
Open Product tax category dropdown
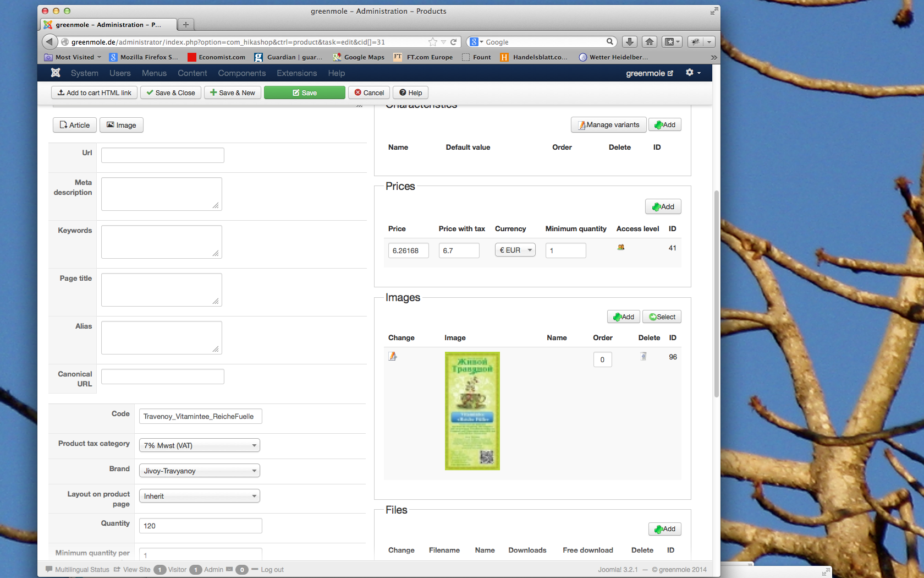(x=200, y=445)
